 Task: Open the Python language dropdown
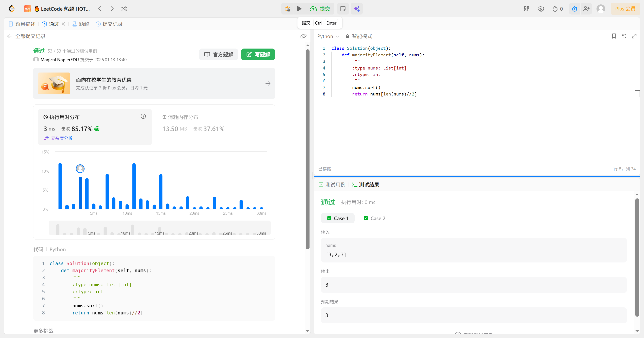(328, 36)
